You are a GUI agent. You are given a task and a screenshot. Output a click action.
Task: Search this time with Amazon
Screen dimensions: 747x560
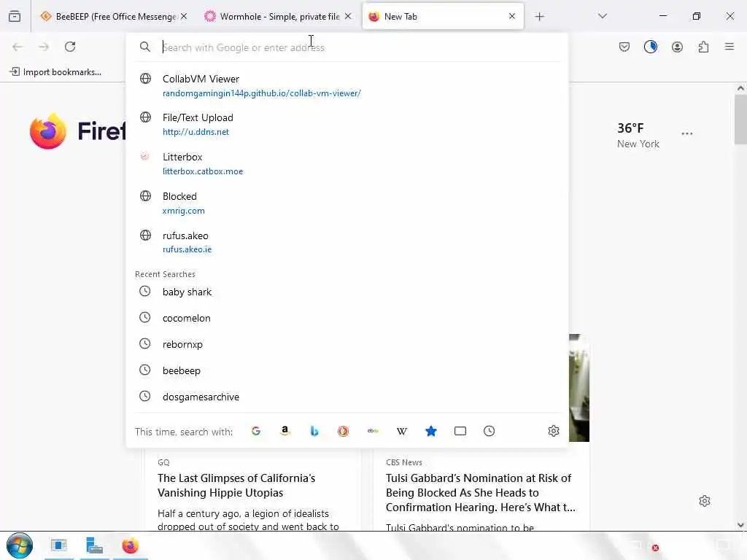(x=285, y=431)
